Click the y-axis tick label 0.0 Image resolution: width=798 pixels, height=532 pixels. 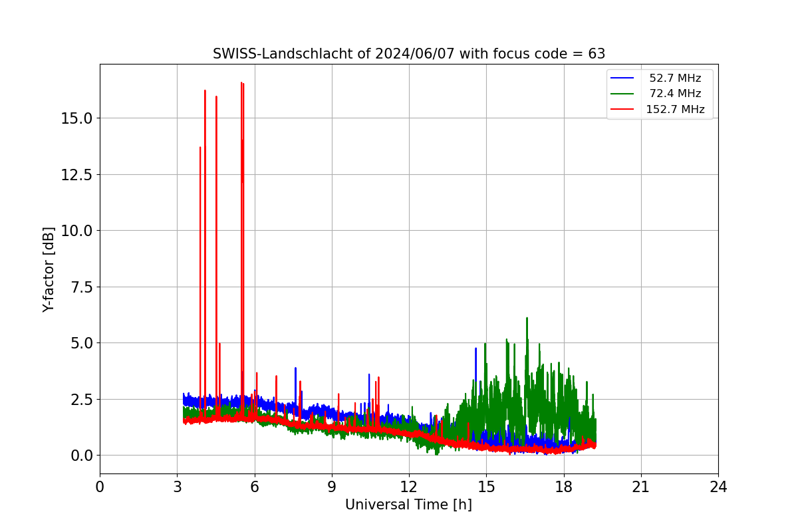click(82, 456)
